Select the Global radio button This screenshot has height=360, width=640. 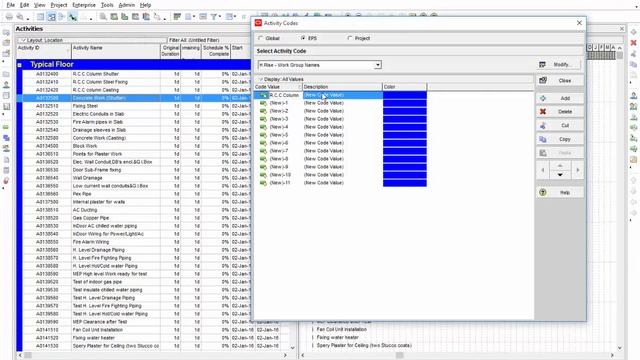pyautogui.click(x=261, y=38)
